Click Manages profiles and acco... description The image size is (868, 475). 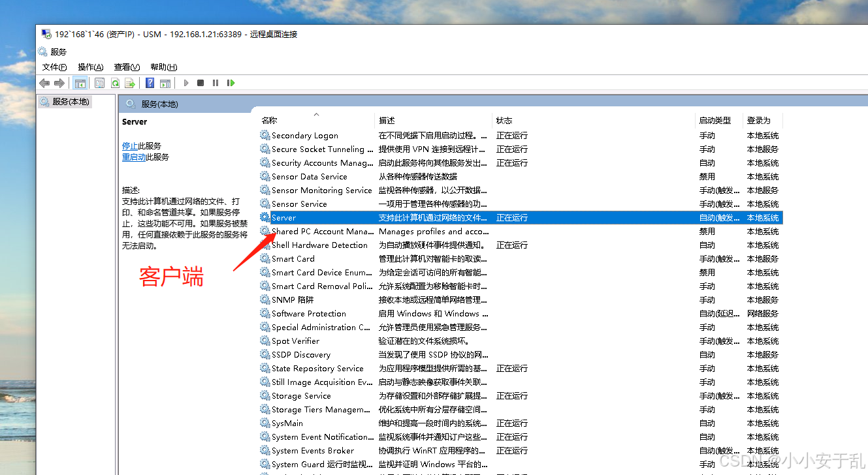pyautogui.click(x=434, y=231)
